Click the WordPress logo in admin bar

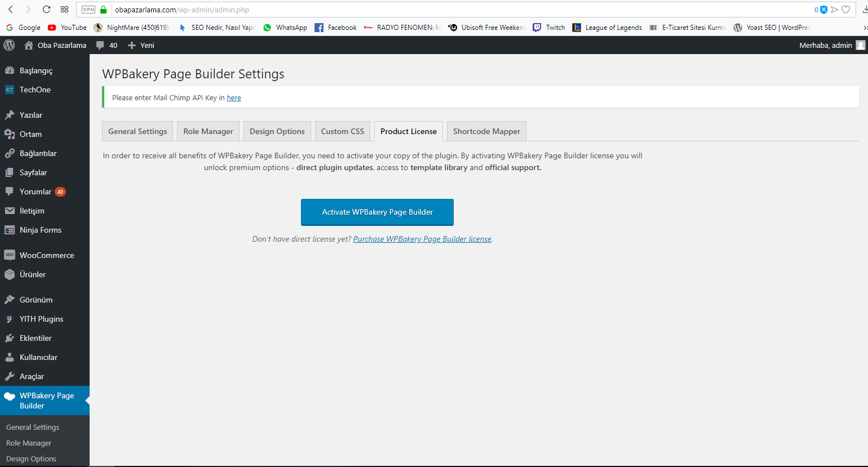9,45
